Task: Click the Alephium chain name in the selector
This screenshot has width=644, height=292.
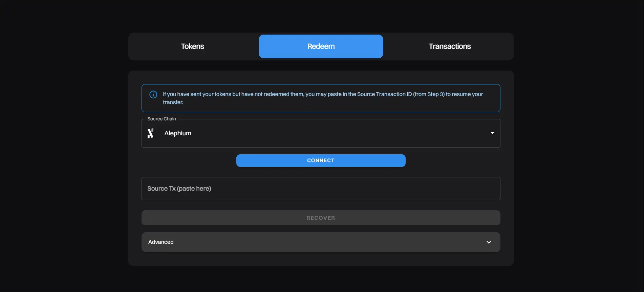Action: coord(178,133)
